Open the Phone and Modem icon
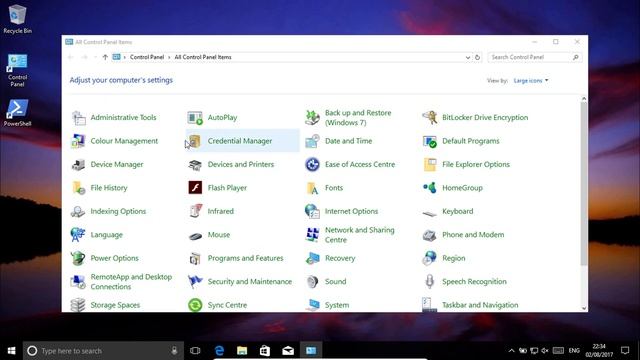This screenshot has height=360, width=640. [x=429, y=235]
